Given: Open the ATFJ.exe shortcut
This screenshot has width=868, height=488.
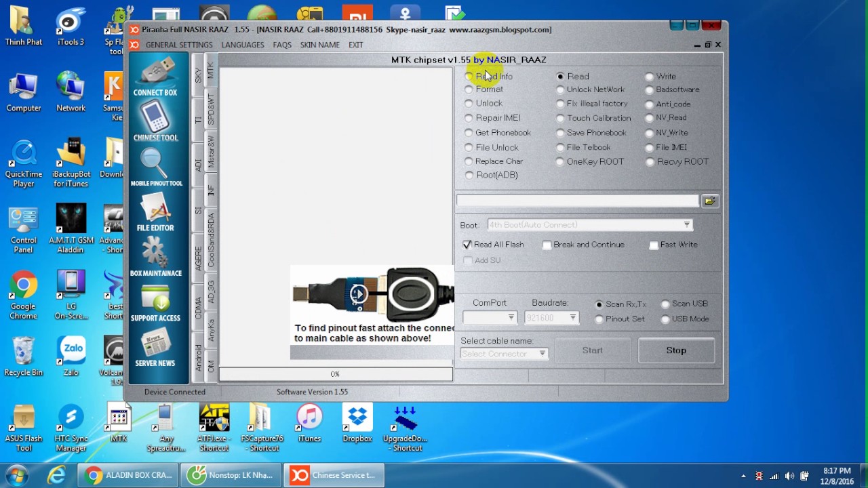Looking at the screenshot, I should click(x=214, y=428).
